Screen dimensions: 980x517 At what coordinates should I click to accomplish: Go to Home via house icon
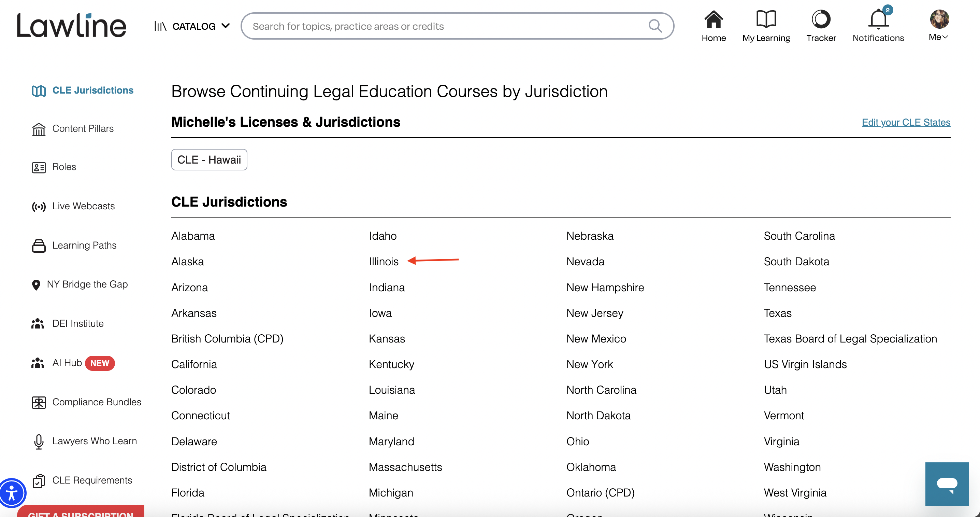coord(713,19)
